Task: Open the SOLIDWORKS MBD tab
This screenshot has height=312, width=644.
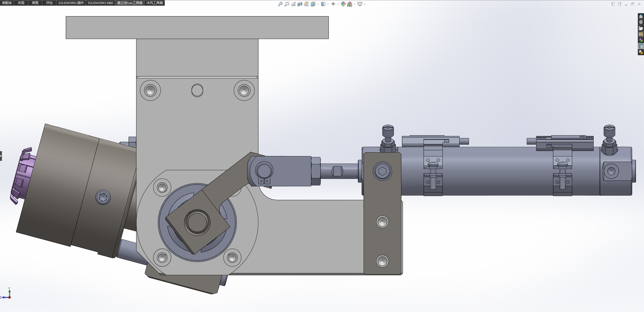Action: click(x=100, y=3)
